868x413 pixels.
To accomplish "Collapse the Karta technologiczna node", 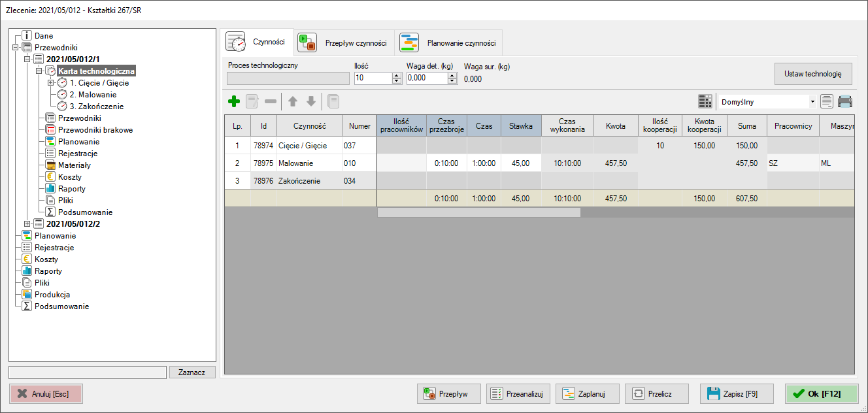I will point(39,71).
